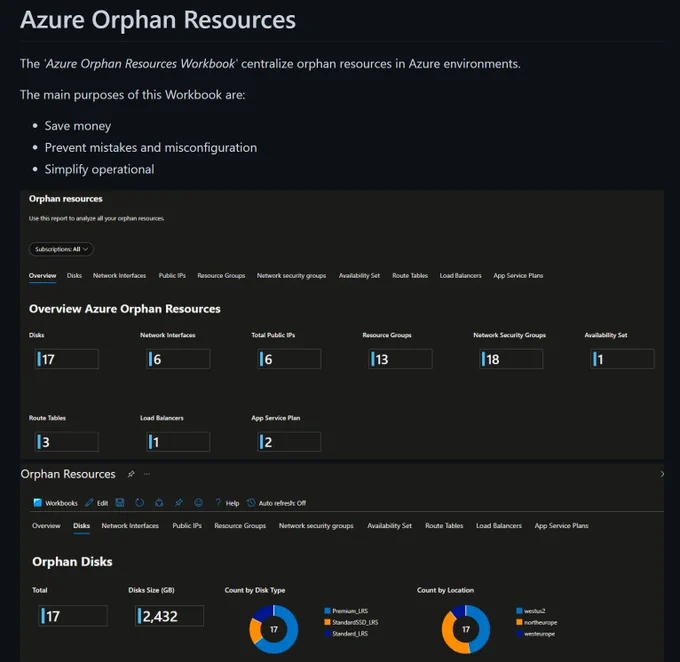The width and height of the screenshot is (680, 662).
Task: Click the northeurope legend color swatch
Action: [x=519, y=622]
